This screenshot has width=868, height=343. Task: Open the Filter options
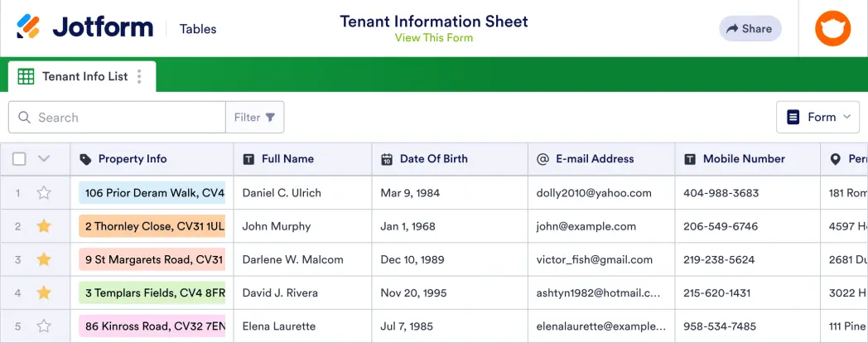click(254, 117)
